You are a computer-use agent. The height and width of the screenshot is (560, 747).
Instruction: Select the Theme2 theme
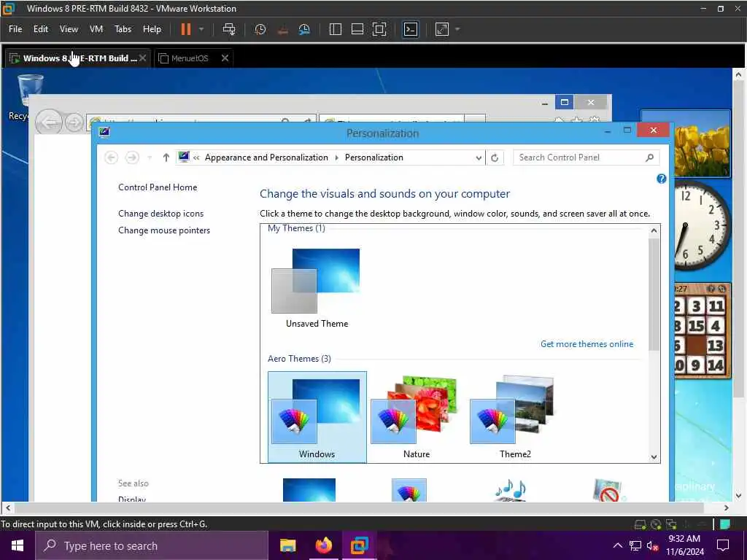515,417
